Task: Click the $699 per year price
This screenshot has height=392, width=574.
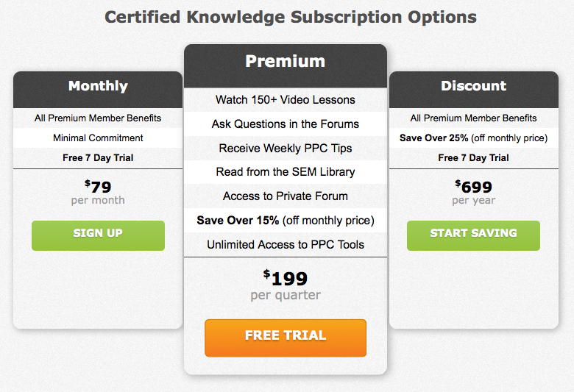Action: [474, 193]
